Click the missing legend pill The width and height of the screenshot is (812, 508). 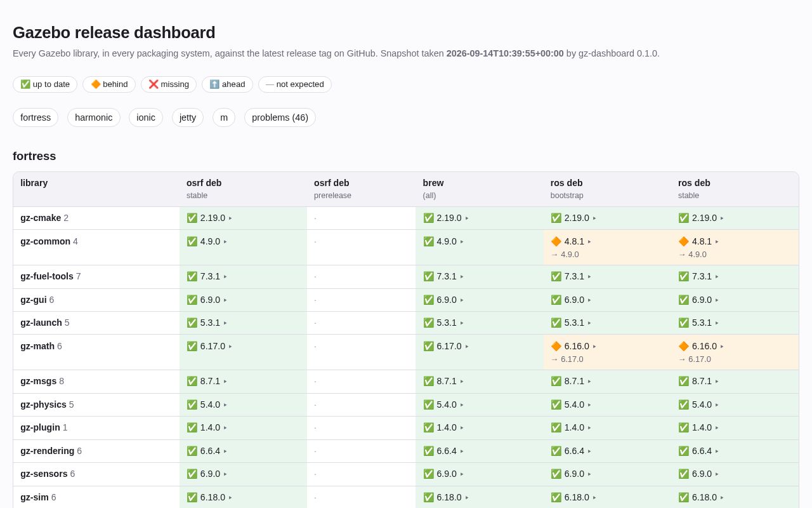click(x=169, y=84)
